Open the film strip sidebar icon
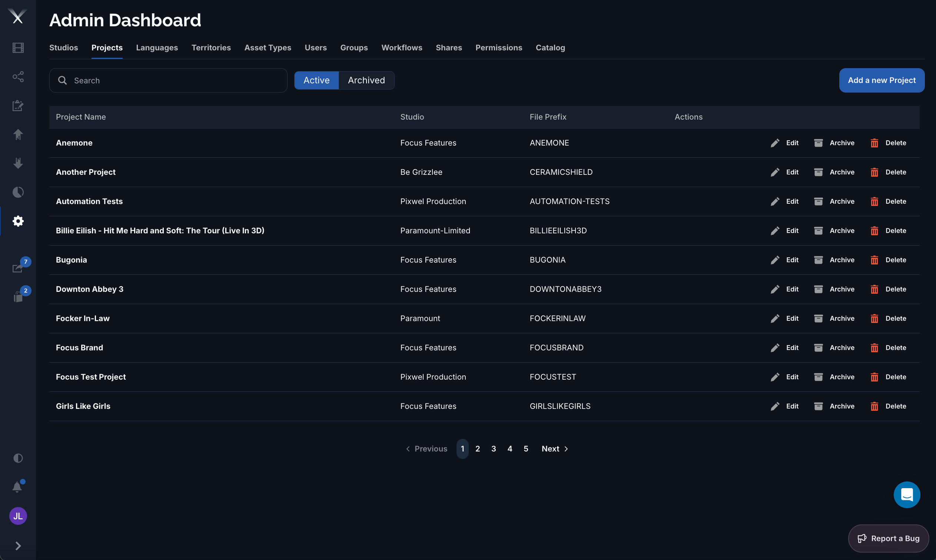Viewport: 936px width, 560px height. pyautogui.click(x=18, y=48)
